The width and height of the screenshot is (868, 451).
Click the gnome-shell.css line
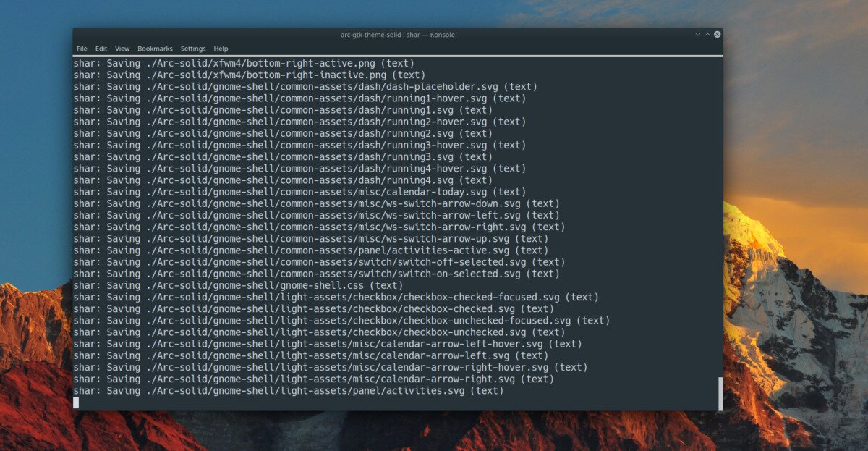click(238, 285)
